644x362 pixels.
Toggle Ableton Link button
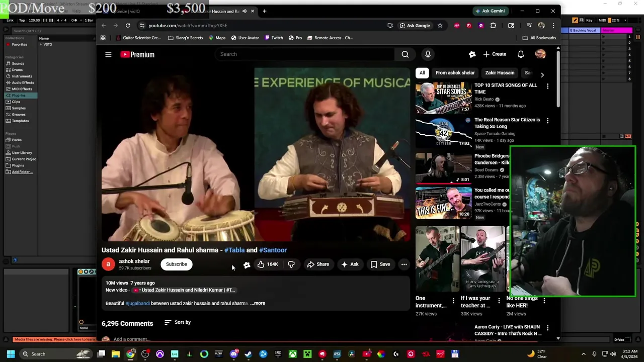click(x=10, y=21)
